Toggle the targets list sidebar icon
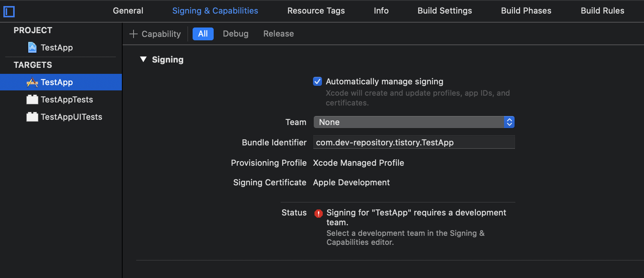Screen dimensions: 644x278 (x=9, y=12)
